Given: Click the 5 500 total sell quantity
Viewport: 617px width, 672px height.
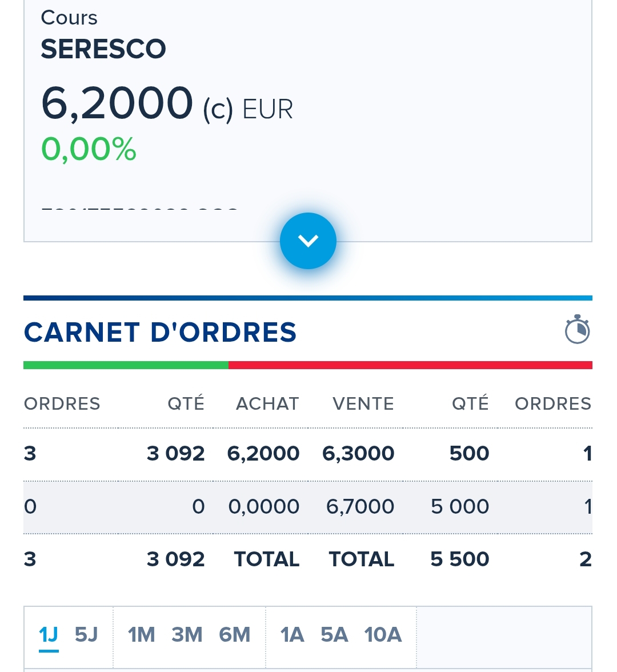Looking at the screenshot, I should (460, 559).
